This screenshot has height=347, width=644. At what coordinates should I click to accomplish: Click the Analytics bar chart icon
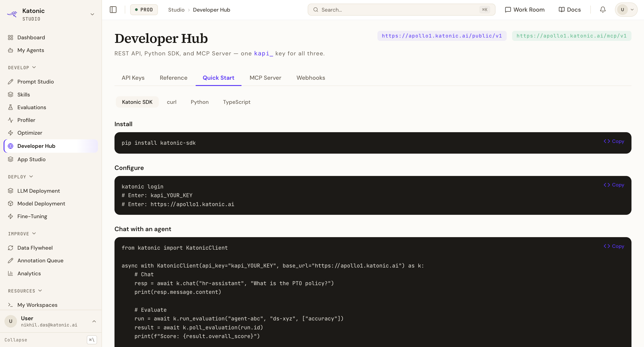(11, 273)
